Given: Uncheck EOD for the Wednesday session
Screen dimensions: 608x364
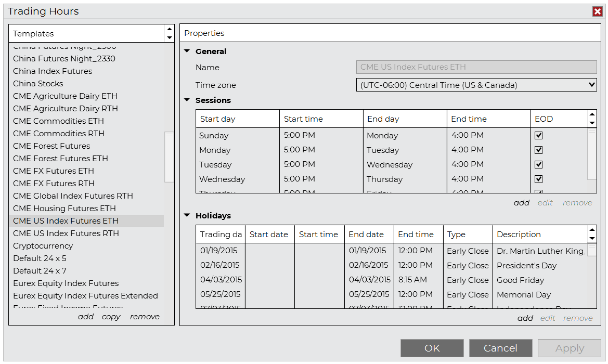Looking at the screenshot, I should (539, 179).
